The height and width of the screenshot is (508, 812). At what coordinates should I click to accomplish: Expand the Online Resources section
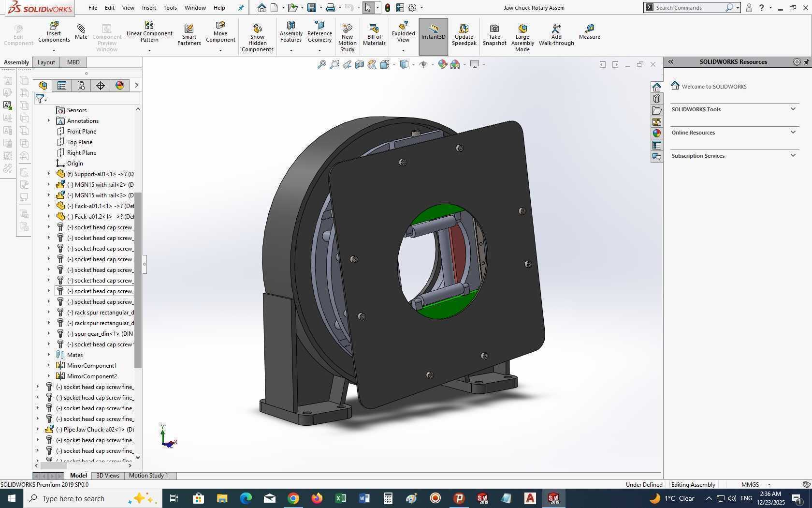(793, 132)
